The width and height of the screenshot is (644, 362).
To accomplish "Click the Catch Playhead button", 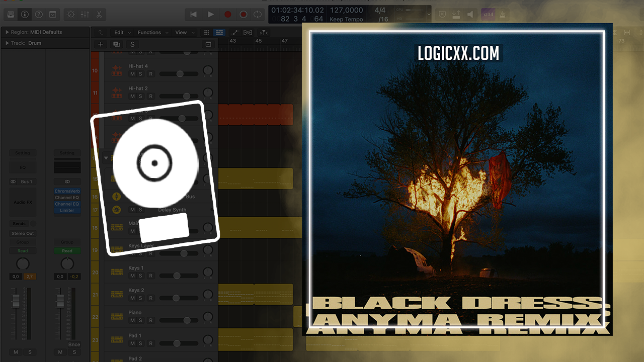I will [264, 33].
